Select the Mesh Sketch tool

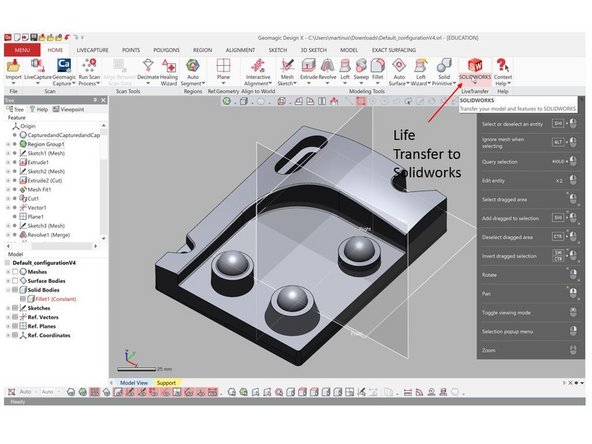pyautogui.click(x=287, y=66)
